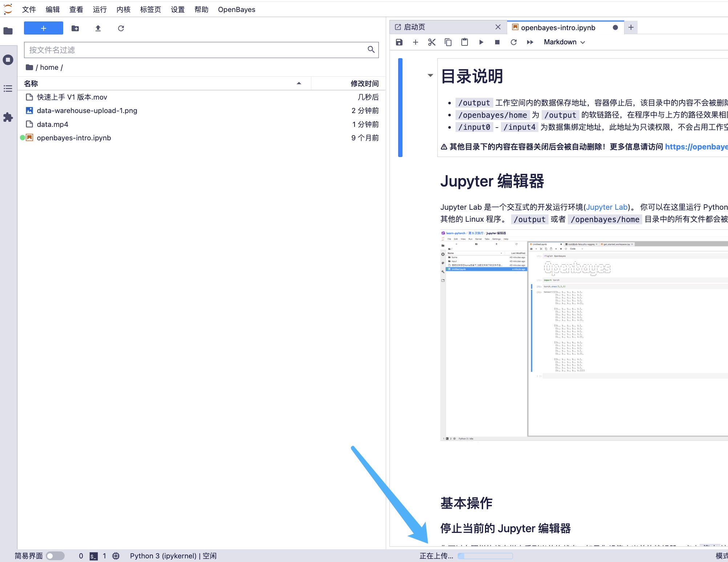Cut selected cell with scissors icon

[x=432, y=42]
